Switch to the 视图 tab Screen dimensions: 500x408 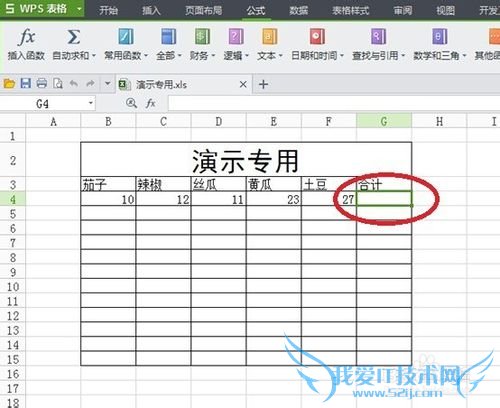446,10
